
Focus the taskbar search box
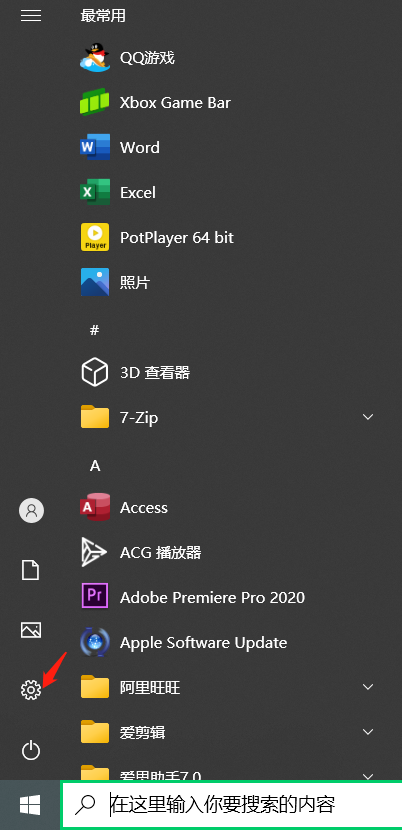(x=232, y=805)
